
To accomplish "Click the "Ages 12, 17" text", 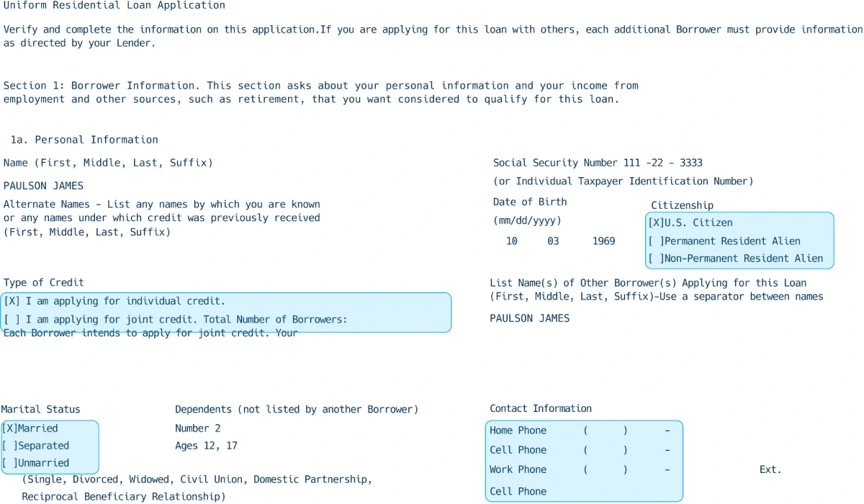I will click(x=207, y=446).
